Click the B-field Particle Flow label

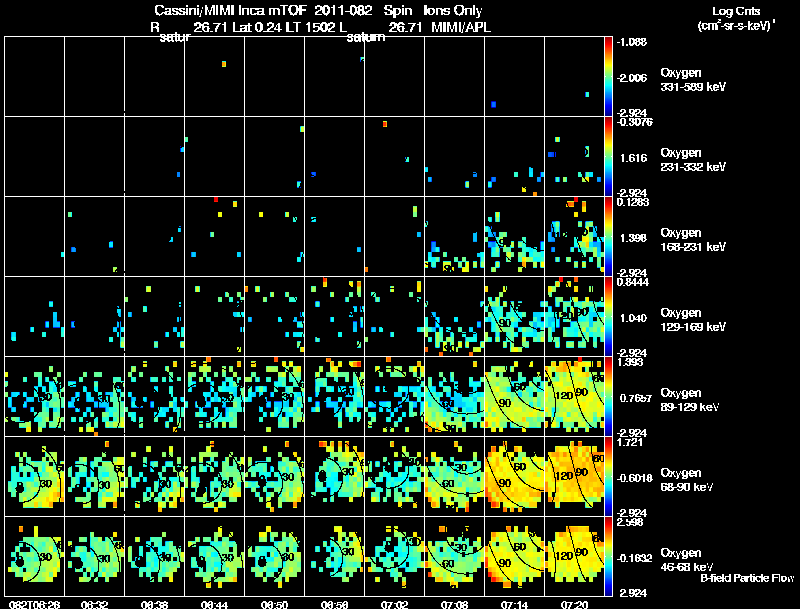747,578
